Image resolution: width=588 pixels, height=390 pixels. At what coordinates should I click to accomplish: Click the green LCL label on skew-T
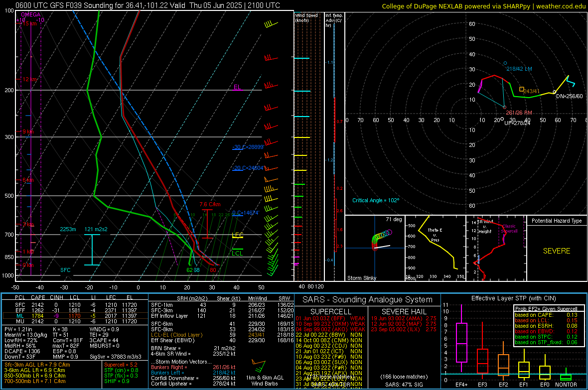(x=237, y=254)
